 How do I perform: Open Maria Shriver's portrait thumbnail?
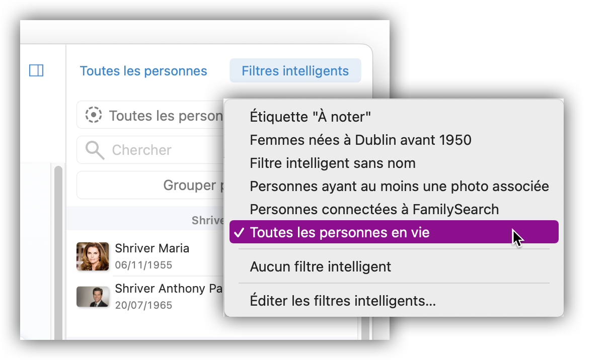click(x=93, y=256)
